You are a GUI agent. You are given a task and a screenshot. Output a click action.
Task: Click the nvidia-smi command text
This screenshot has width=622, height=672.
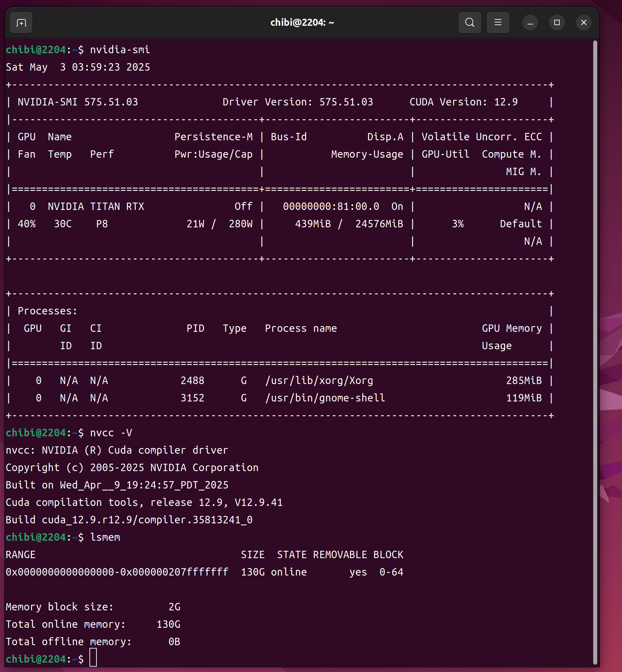tap(120, 50)
